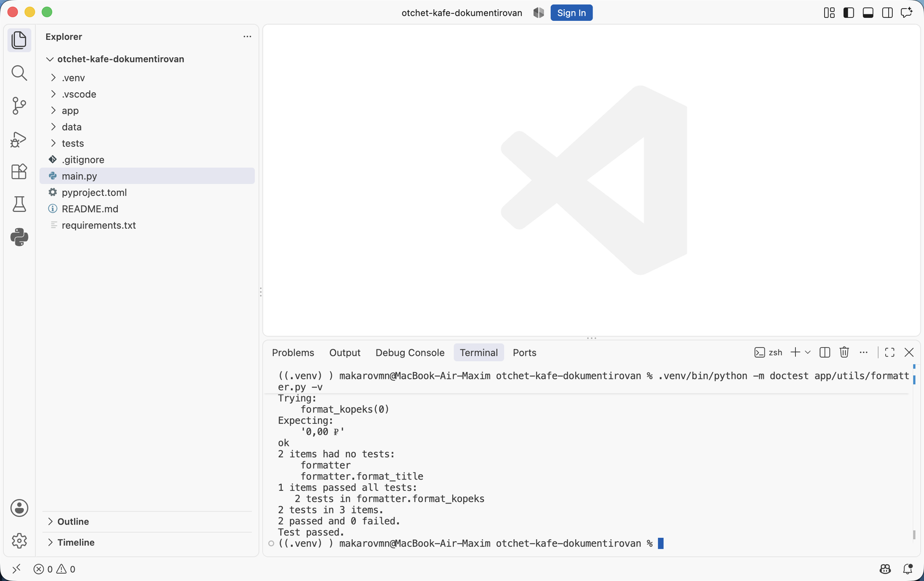Split the terminal panel
The width and height of the screenshot is (924, 581).
pos(825,352)
